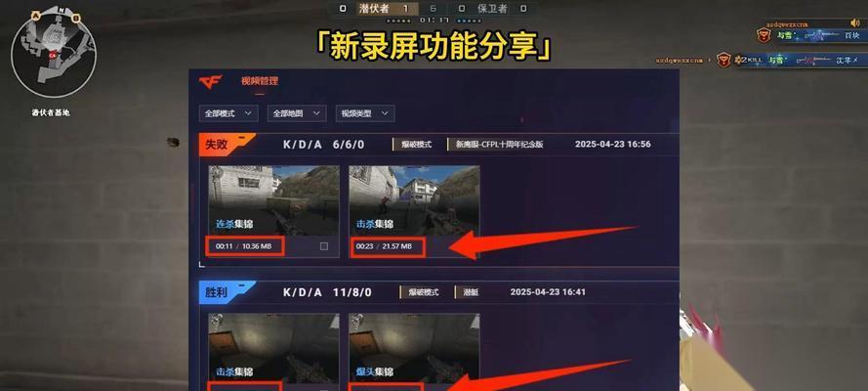Toggle the speaker icon near player name
This screenshot has height=391, width=868.
[x=855, y=22]
